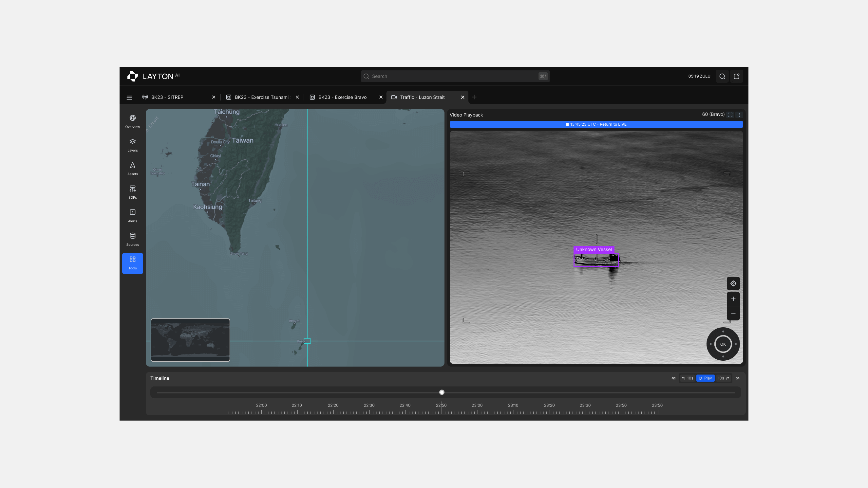This screenshot has width=868, height=488.
Task: Open the Overview sidebar item
Action: (132, 121)
